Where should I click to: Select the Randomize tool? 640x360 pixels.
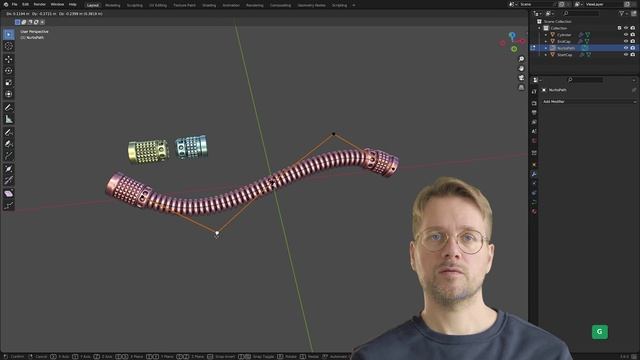(x=9, y=205)
